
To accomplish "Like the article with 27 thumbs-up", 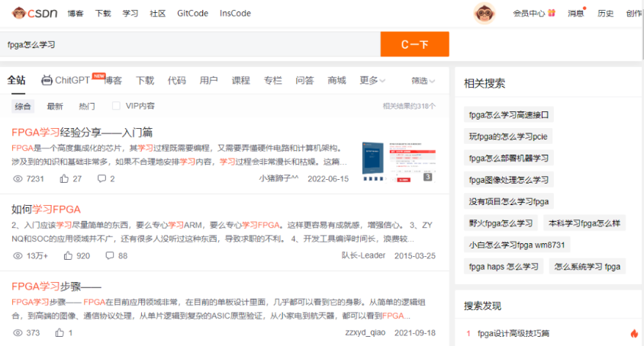I will (64, 178).
